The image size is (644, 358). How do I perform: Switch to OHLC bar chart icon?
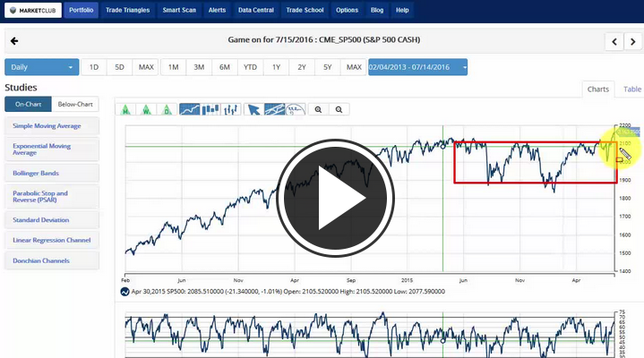(x=232, y=109)
